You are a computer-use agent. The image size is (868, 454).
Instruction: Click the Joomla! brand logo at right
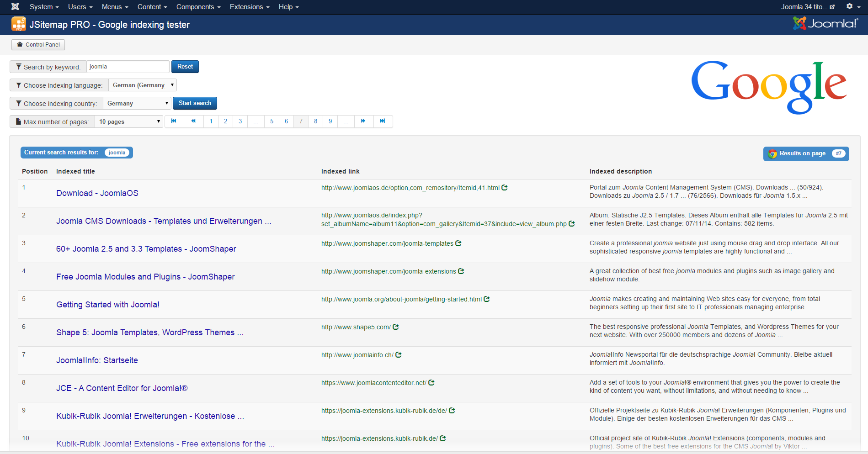[x=825, y=23]
